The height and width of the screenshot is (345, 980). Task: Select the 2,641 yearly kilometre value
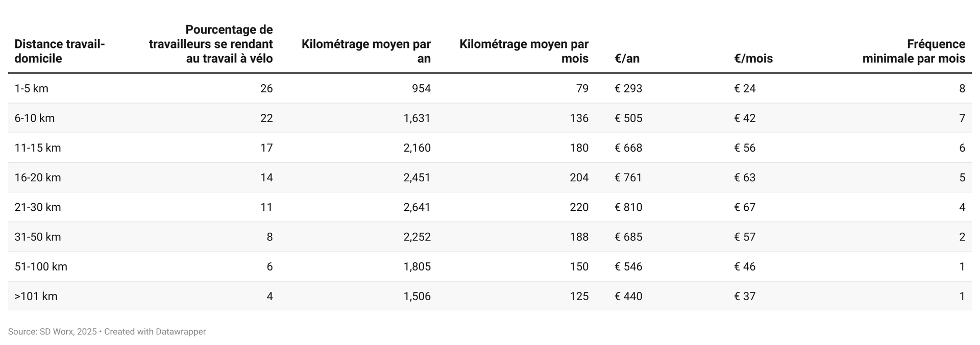pos(417,207)
